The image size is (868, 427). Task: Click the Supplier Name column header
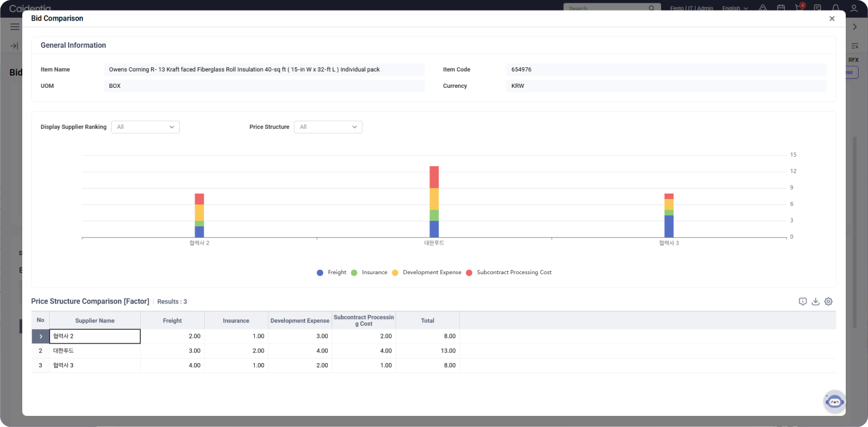[95, 320]
